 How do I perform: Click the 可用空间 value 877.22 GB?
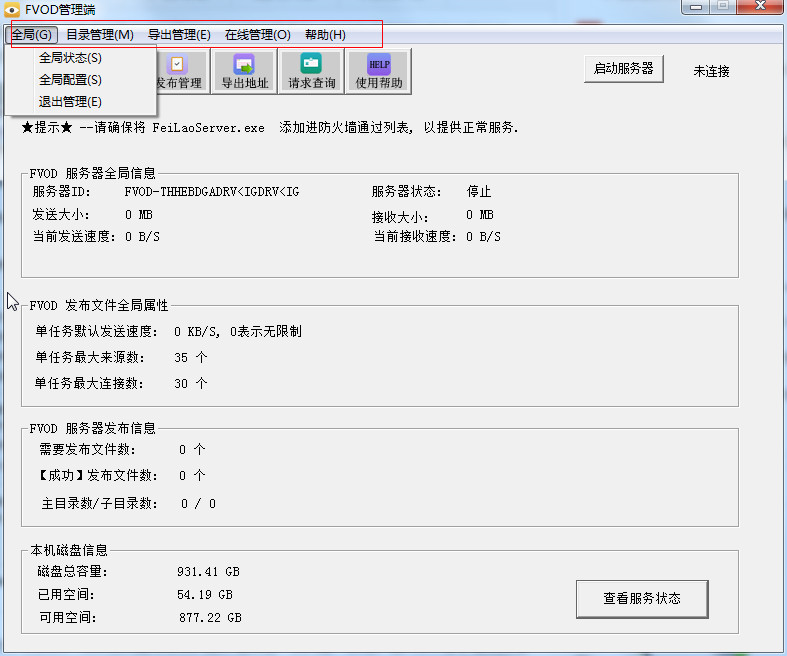pyautogui.click(x=210, y=618)
